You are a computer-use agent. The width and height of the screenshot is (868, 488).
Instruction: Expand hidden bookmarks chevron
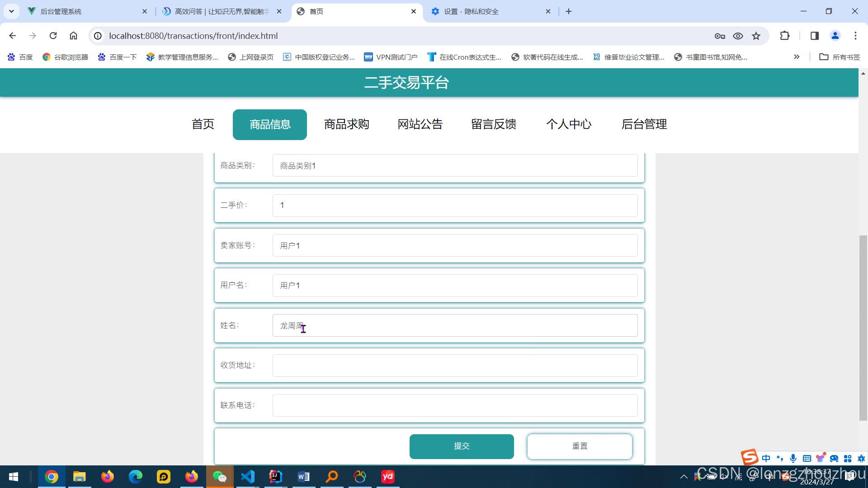coord(797,57)
